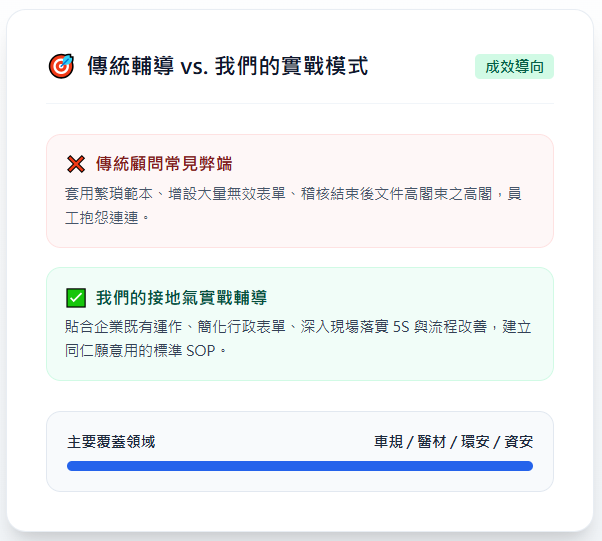
Task: Click the green checkmark box icon
Action: point(76,298)
